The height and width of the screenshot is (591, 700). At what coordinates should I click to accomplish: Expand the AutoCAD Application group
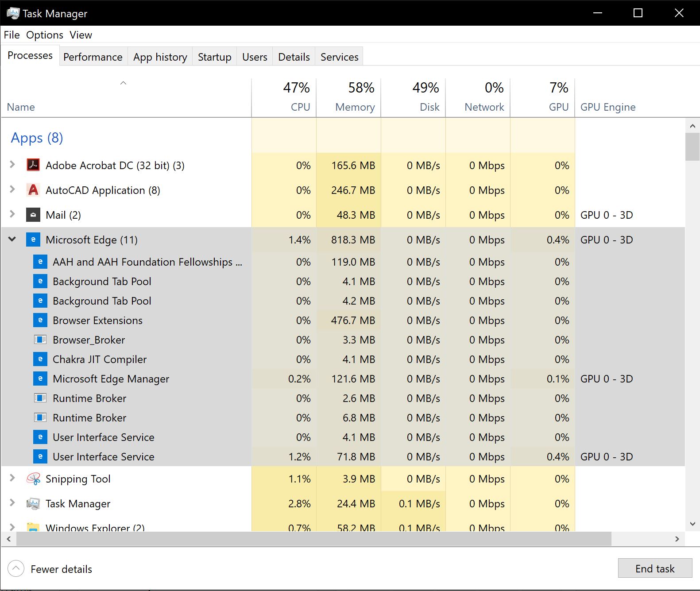click(x=12, y=189)
